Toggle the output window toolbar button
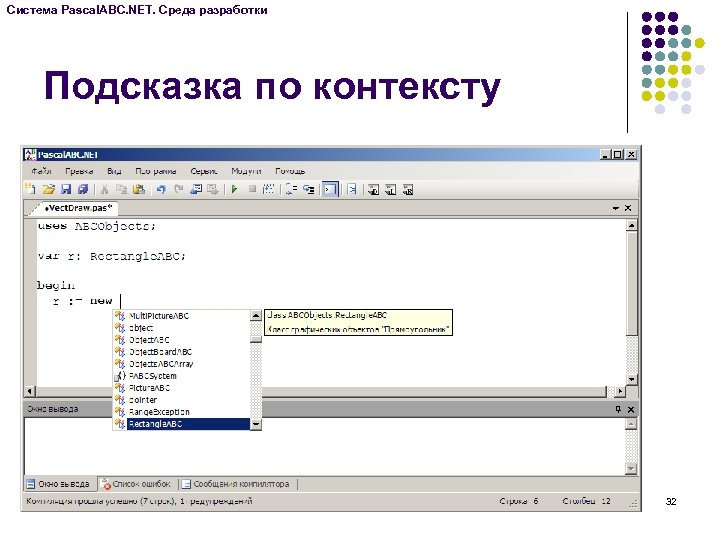 (x=330, y=189)
